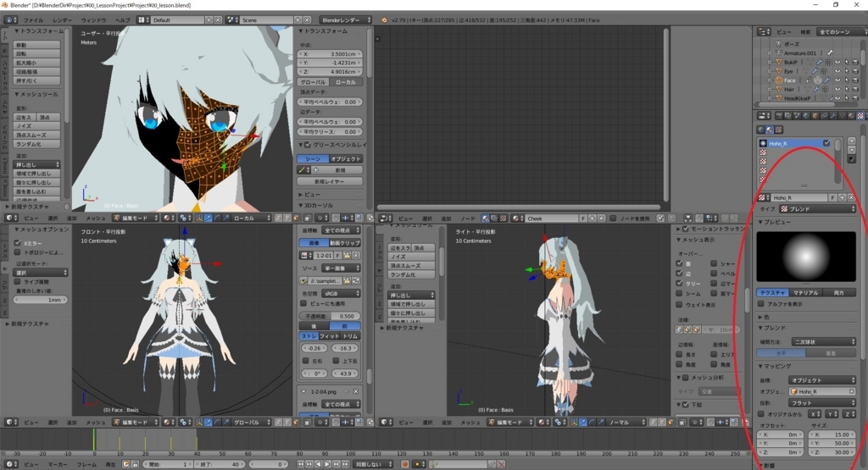Toggle visibility eye of Hair object
868x470 pixels.
(x=837, y=89)
